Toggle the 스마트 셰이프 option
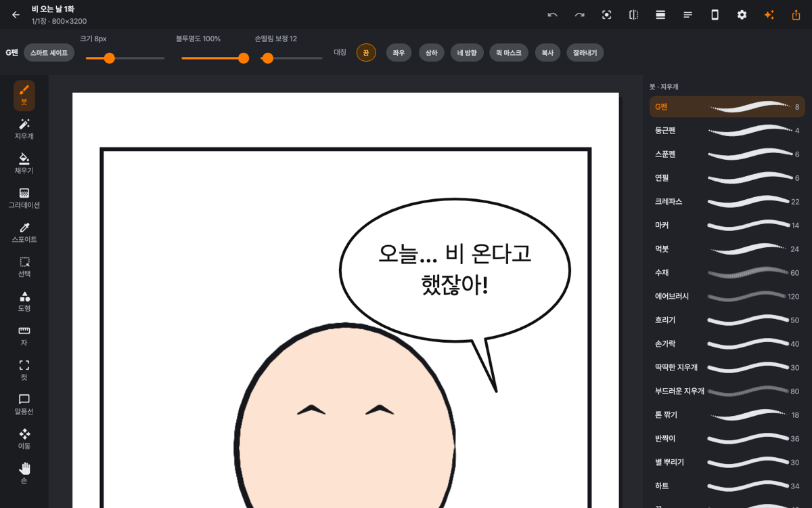812x508 pixels. [x=49, y=53]
